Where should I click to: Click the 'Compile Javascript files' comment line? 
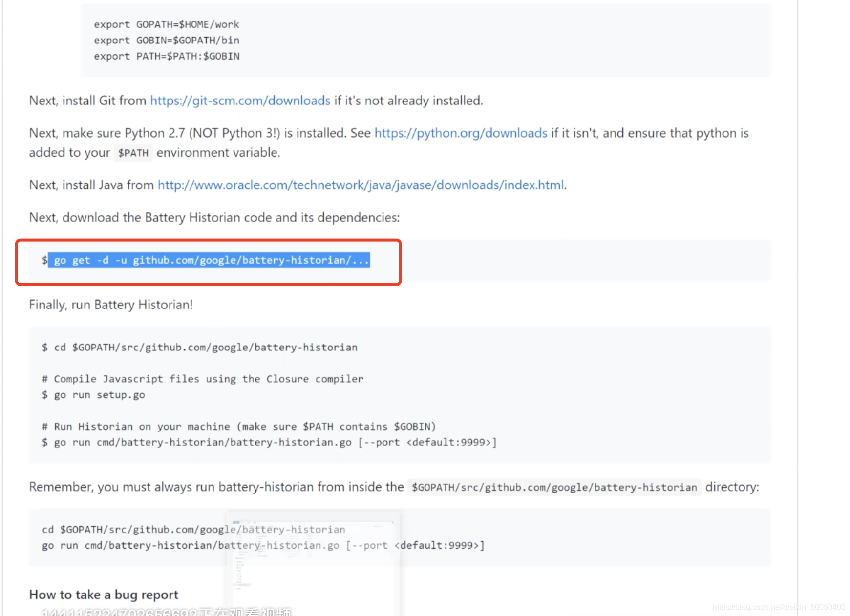pos(203,379)
